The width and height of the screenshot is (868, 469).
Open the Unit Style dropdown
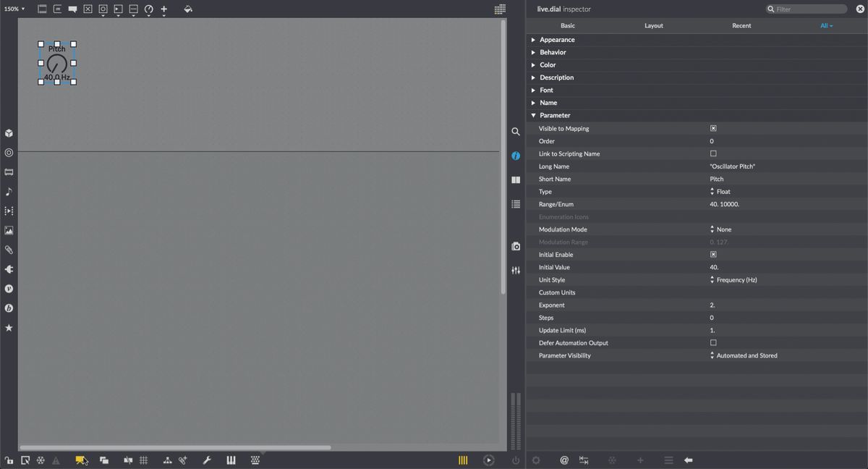coord(733,280)
